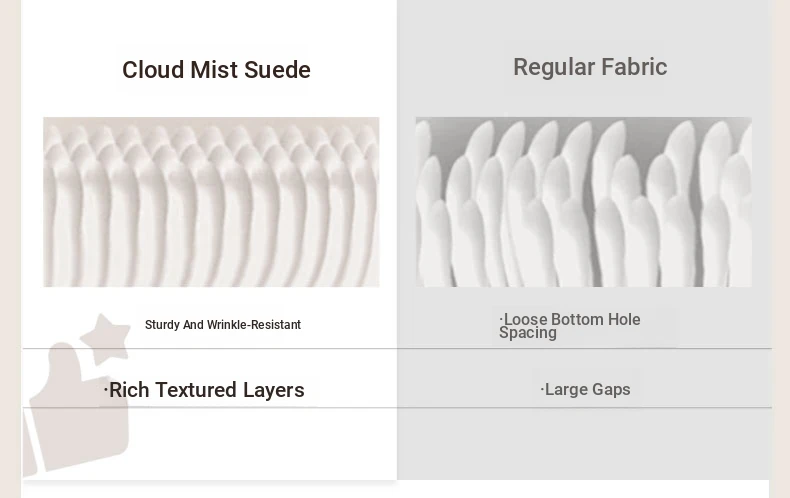Open the Cloud Mist Suede fiber image
This screenshot has width=790, height=498.
coord(211,202)
